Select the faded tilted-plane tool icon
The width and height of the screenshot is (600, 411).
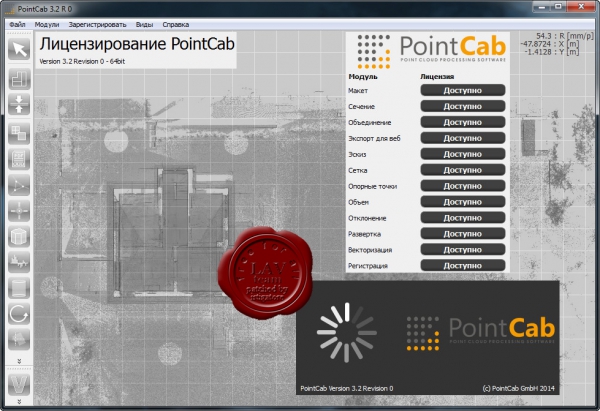pyautogui.click(x=19, y=340)
